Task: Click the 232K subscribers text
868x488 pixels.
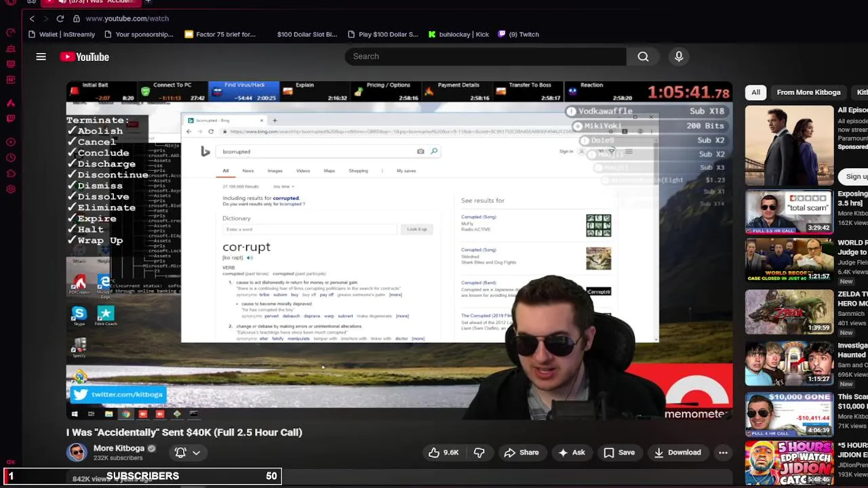Action: 118,458
